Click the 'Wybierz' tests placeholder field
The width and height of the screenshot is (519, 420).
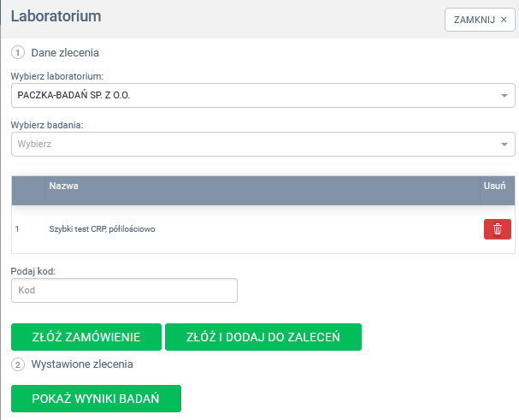257,145
